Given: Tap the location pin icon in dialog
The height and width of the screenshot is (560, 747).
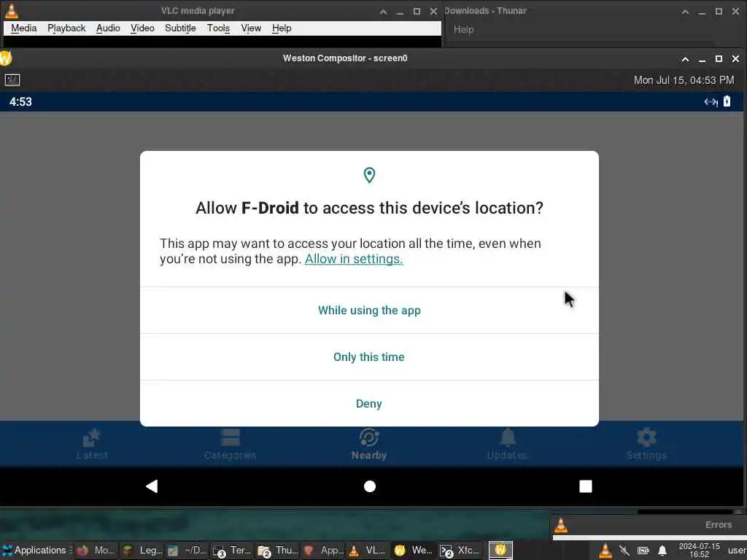Looking at the screenshot, I should (369, 175).
